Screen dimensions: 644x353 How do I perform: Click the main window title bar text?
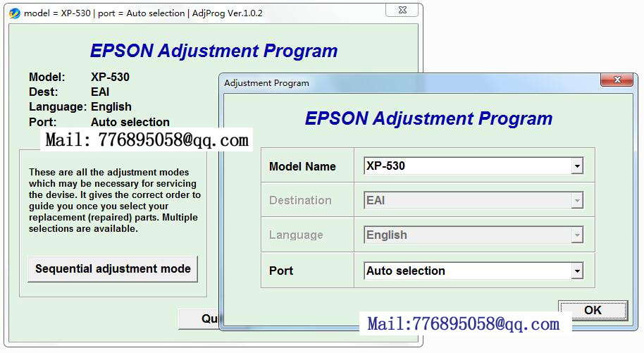(x=143, y=13)
